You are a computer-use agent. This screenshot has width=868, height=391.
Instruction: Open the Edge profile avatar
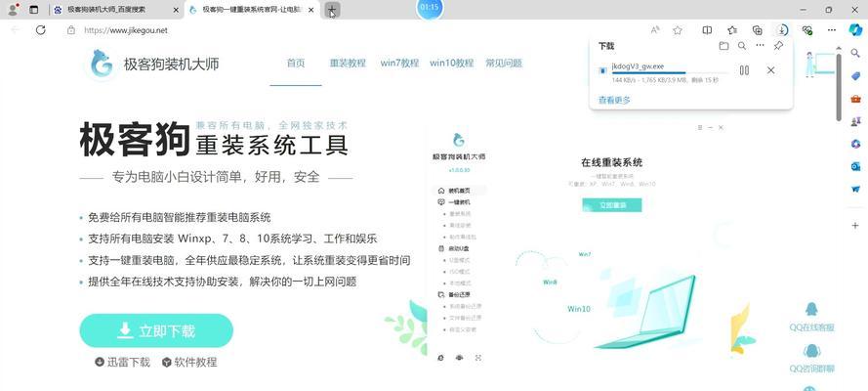[12, 10]
